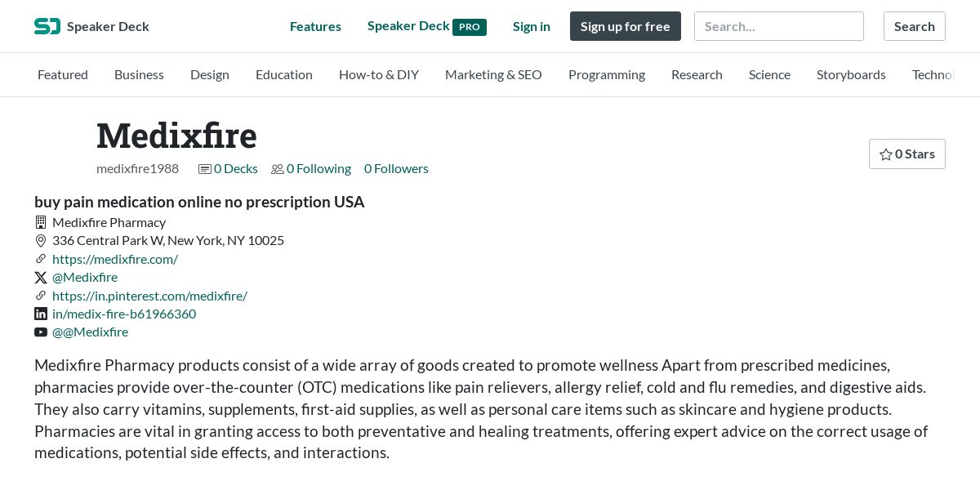Click the Search button
Screen dimensions: 980x490
[915, 26]
